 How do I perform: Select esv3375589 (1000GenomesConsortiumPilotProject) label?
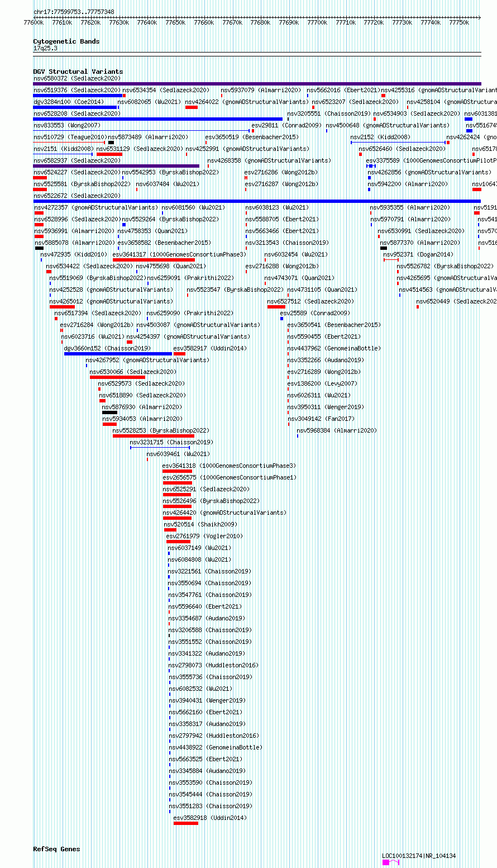431,160
